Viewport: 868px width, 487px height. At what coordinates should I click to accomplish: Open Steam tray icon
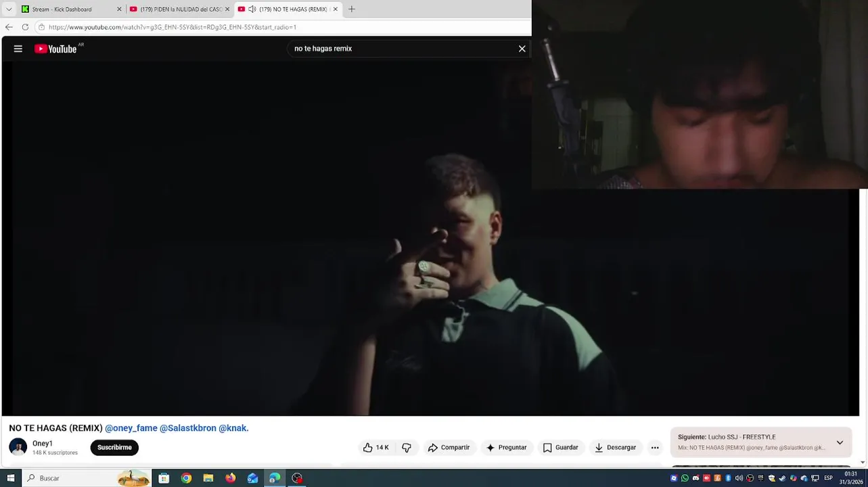[x=782, y=478]
